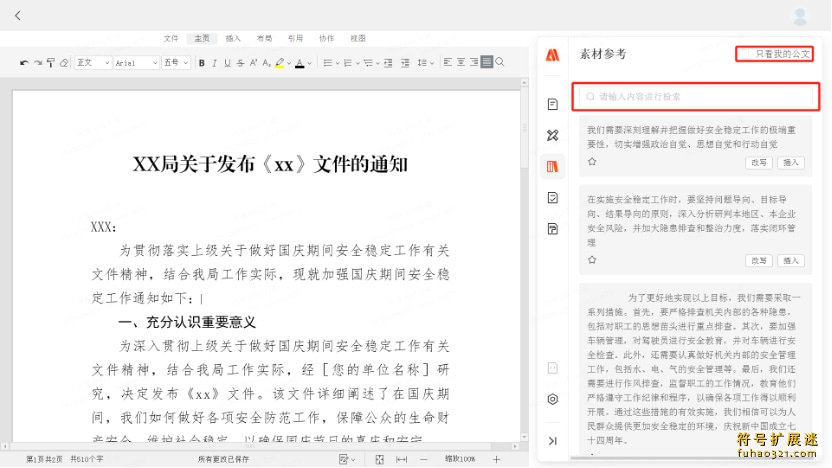The image size is (832, 468).
Task: Insert a multilevel list
Action: [368, 63]
